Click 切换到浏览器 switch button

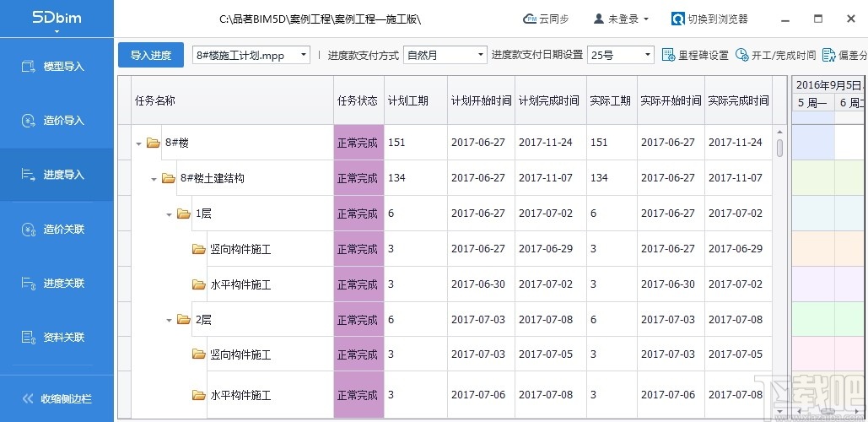tap(709, 19)
